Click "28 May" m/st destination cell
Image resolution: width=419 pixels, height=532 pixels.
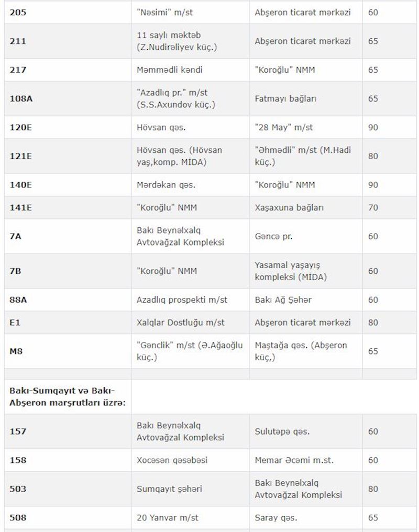pos(284,127)
